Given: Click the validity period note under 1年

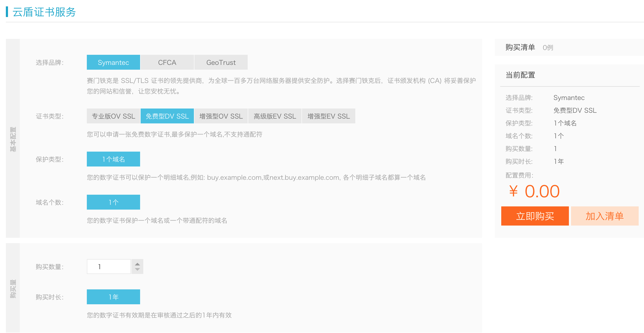Looking at the screenshot, I should tap(159, 315).
